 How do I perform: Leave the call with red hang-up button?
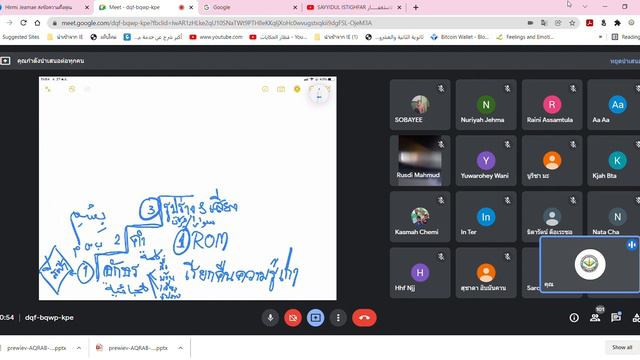click(x=364, y=318)
